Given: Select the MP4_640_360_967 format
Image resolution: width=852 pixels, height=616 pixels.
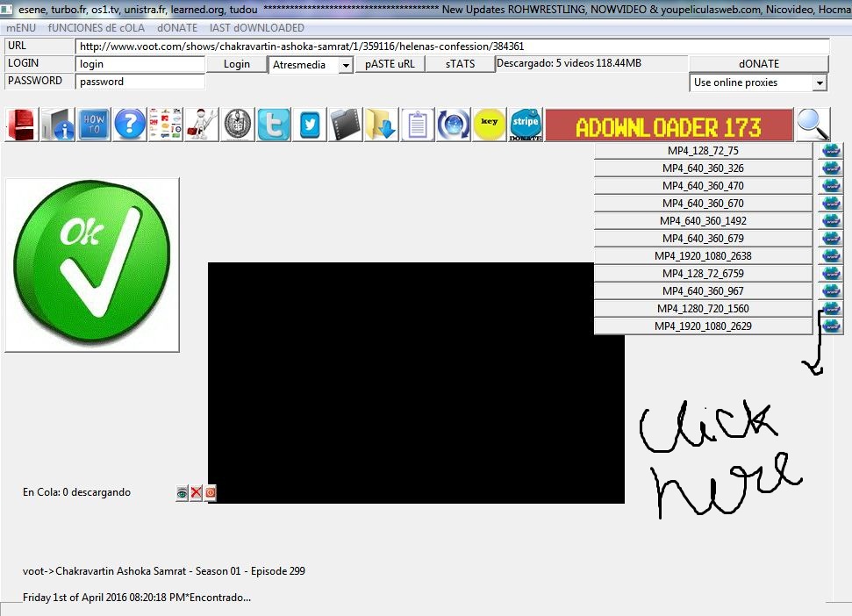Looking at the screenshot, I should 703,290.
